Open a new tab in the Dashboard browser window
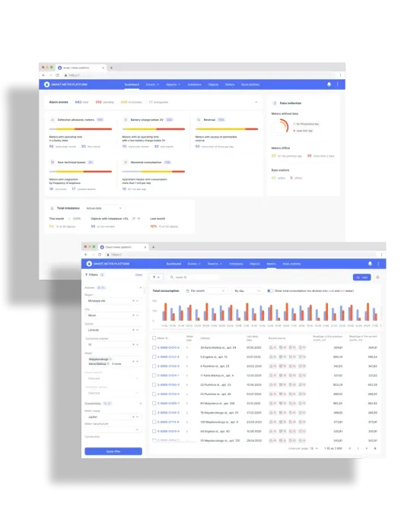This screenshot has height=532, width=401. (x=111, y=68)
